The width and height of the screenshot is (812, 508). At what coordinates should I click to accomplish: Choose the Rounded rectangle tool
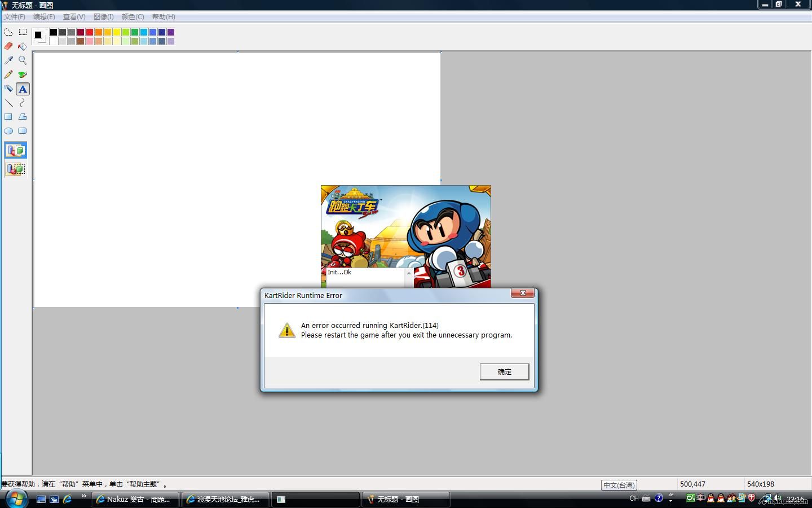[23, 131]
